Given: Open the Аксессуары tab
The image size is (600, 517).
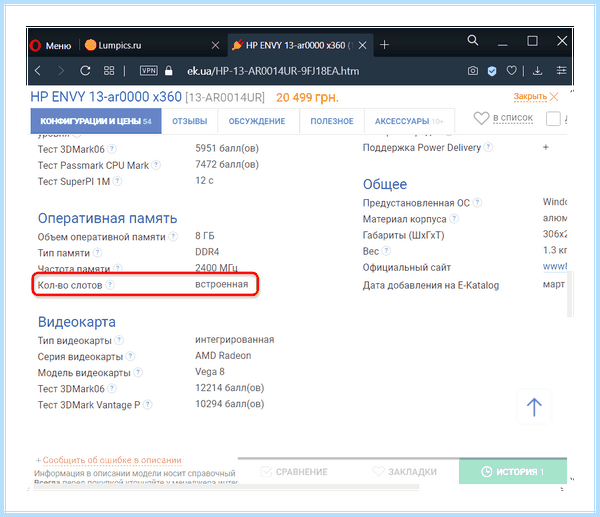Looking at the screenshot, I should point(409,121).
